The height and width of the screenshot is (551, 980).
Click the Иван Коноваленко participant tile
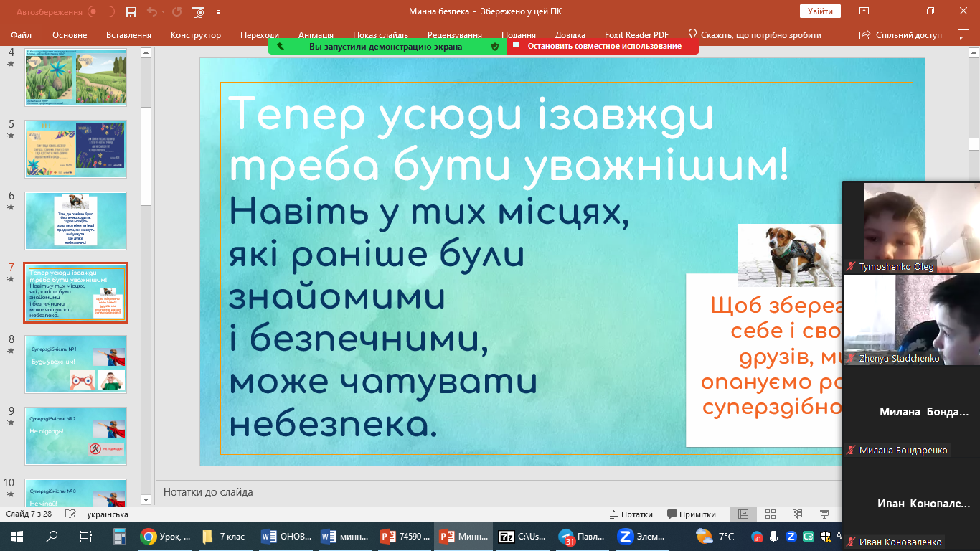911,504
